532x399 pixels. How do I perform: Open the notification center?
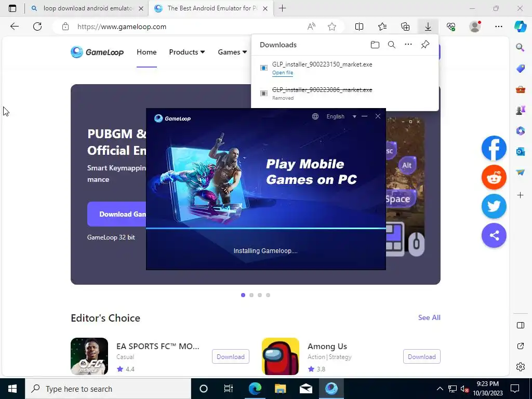515,389
